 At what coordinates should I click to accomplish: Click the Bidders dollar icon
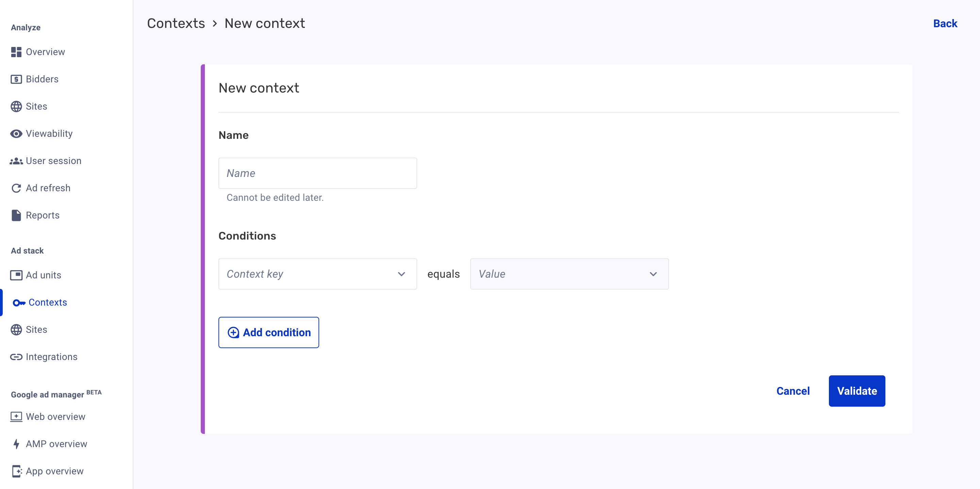click(x=16, y=79)
